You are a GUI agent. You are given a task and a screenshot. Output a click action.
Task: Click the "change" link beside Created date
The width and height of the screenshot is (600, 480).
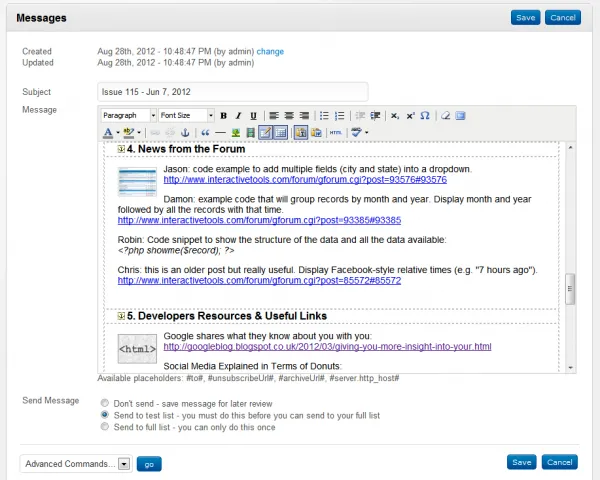click(270, 50)
